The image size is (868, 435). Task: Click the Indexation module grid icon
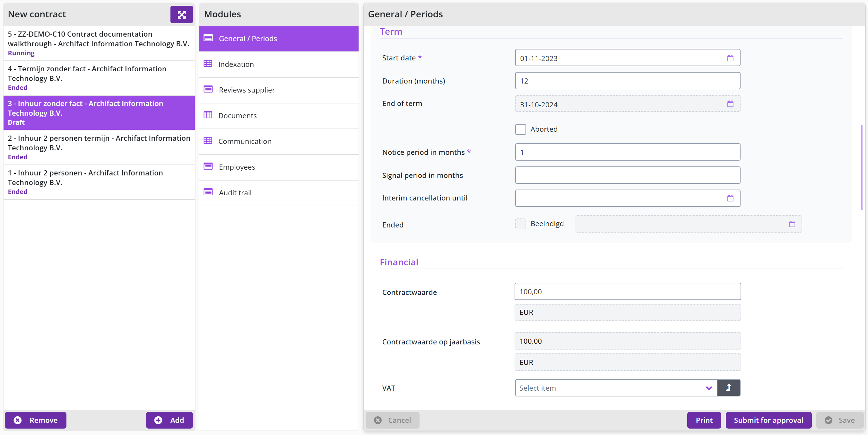pyautogui.click(x=208, y=64)
